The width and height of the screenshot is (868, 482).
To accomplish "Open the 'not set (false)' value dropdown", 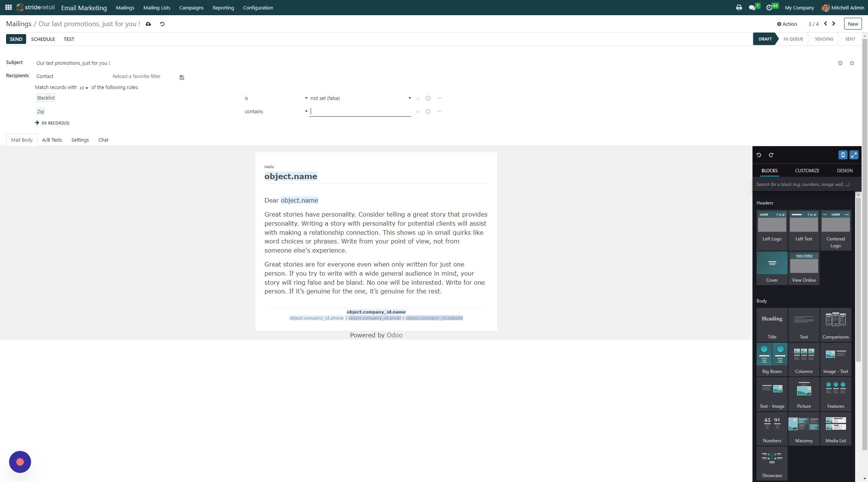I will tap(360, 98).
